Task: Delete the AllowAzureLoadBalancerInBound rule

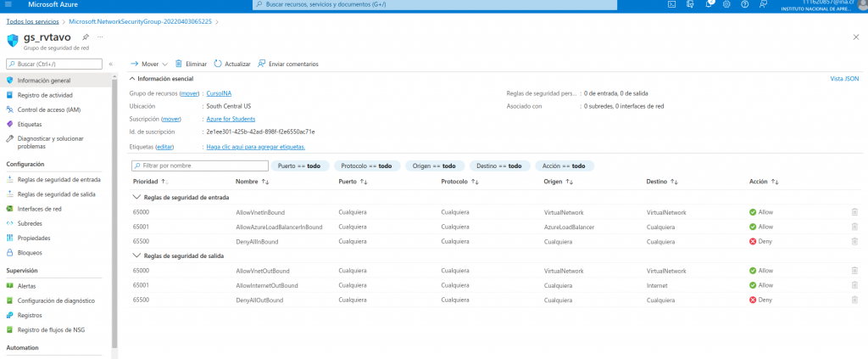Action: tap(854, 227)
